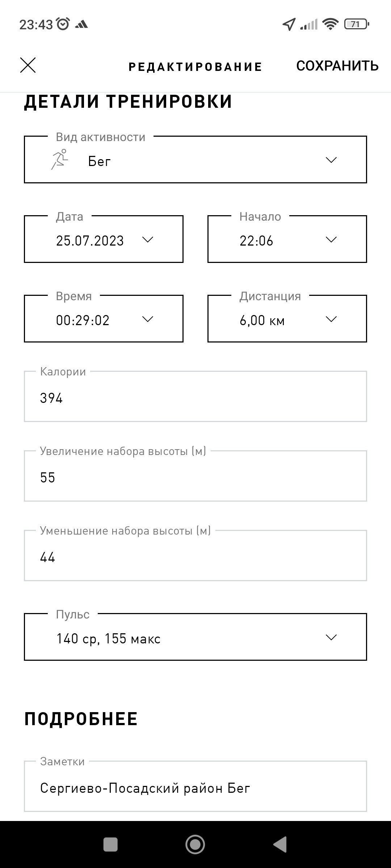Edit the Калории field showing 394

tap(195, 396)
